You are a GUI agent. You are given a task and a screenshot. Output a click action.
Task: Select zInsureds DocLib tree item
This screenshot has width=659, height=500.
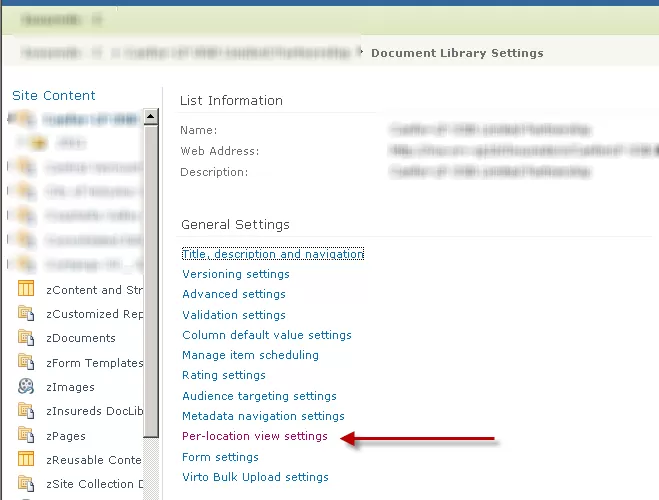95,411
